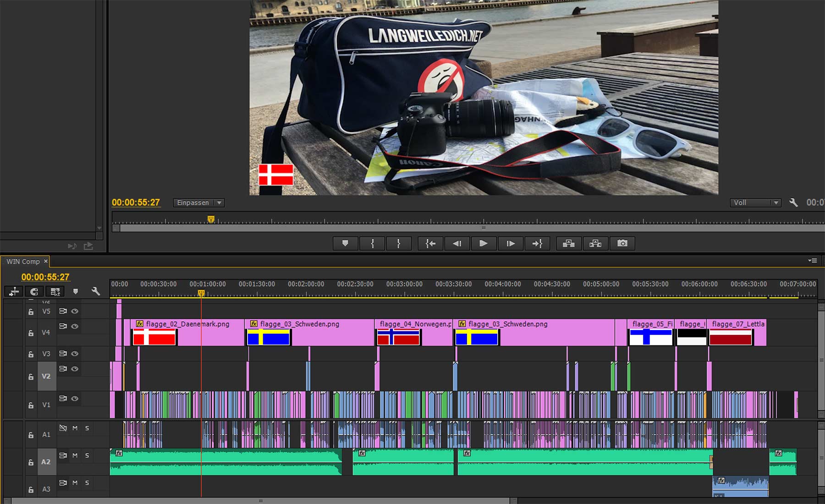Image resolution: width=825 pixels, height=504 pixels.
Task: Mute the A2 audio track
Action: (x=75, y=455)
